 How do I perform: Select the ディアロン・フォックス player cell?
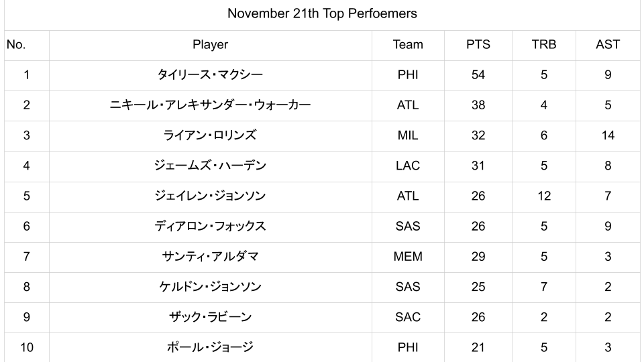(210, 226)
